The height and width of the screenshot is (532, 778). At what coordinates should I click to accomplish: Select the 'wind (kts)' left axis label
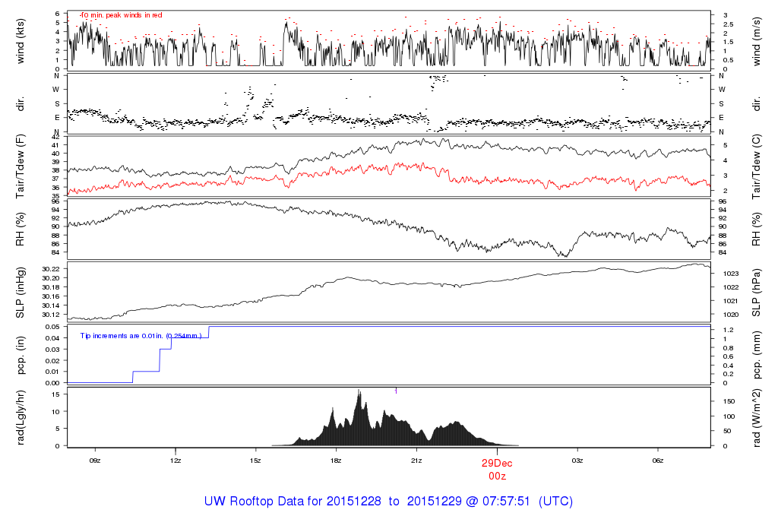click(x=21, y=40)
